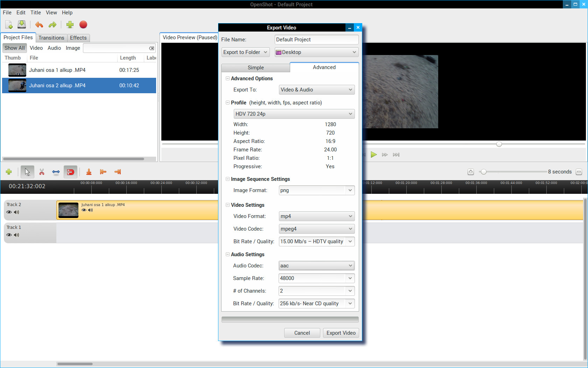Open the Video Codec dropdown

coord(316,229)
